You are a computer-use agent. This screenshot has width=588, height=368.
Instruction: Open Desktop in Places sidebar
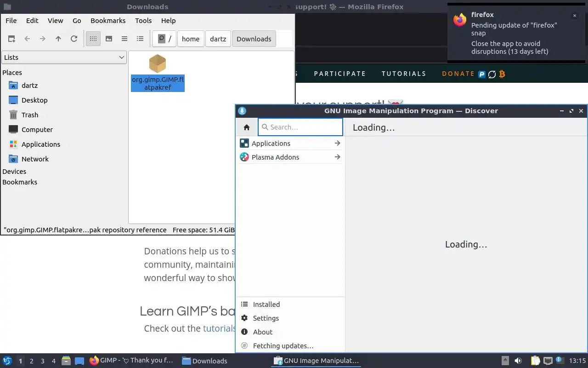34,100
